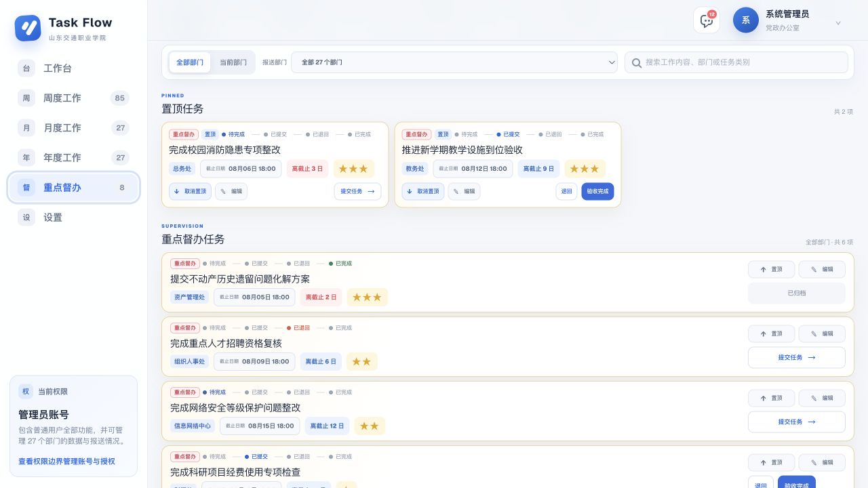Click the two-star rating on 人才招聘 task

point(362,362)
